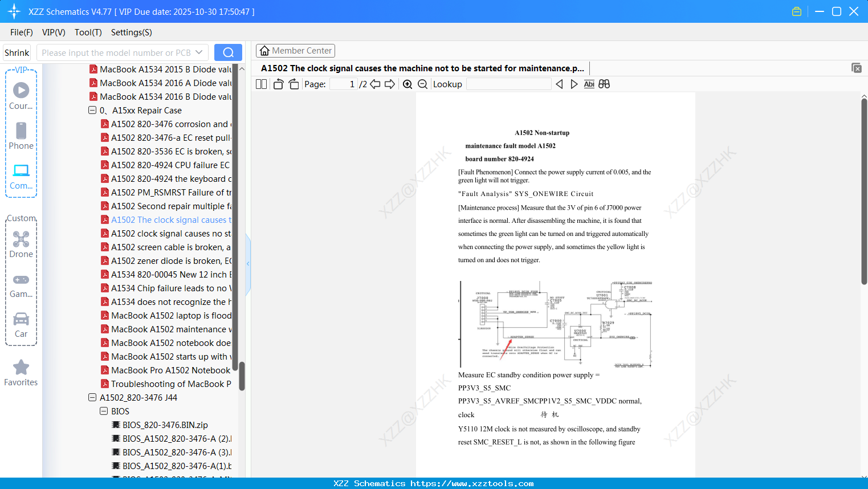The width and height of the screenshot is (868, 489).
Task: Open A1502 820-3536 EC is broken document
Action: click(x=166, y=152)
